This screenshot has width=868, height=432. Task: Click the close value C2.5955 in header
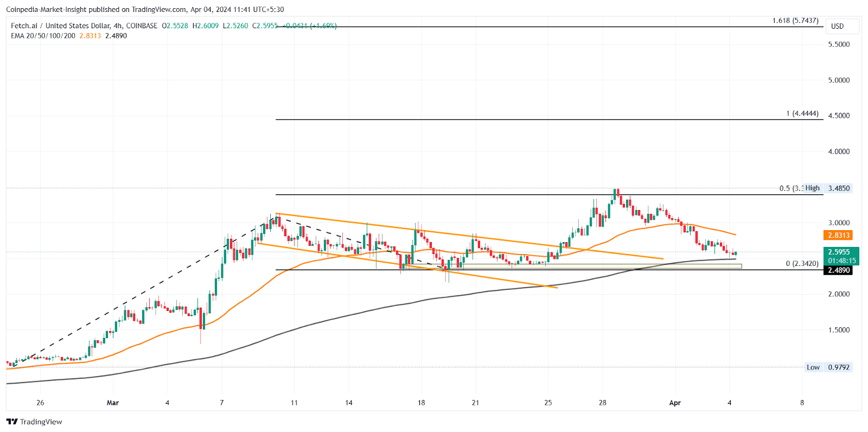click(x=265, y=26)
